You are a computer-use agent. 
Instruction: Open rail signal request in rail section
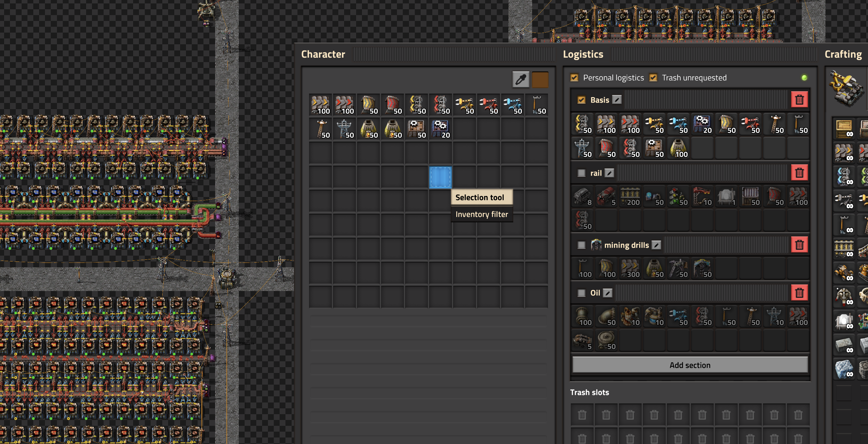click(678, 196)
